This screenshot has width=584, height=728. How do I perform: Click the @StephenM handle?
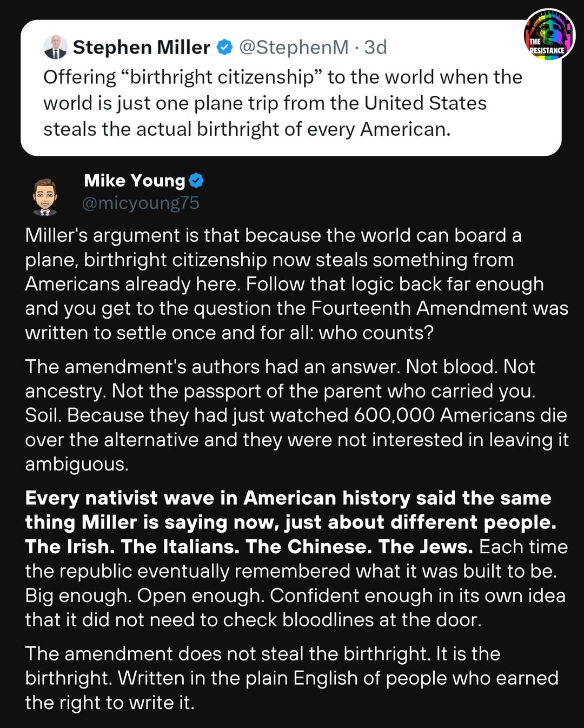294,48
